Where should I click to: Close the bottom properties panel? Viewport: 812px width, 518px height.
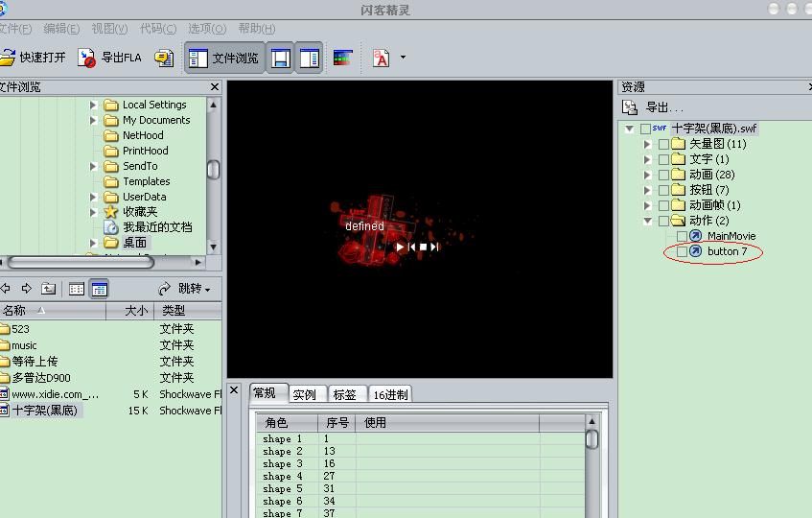click(234, 390)
